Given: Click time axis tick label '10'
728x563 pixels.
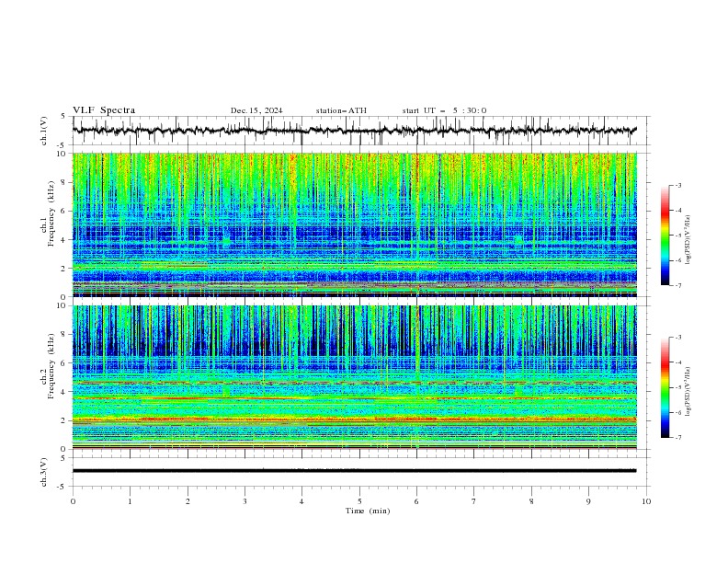Looking at the screenshot, I should coord(646,501).
